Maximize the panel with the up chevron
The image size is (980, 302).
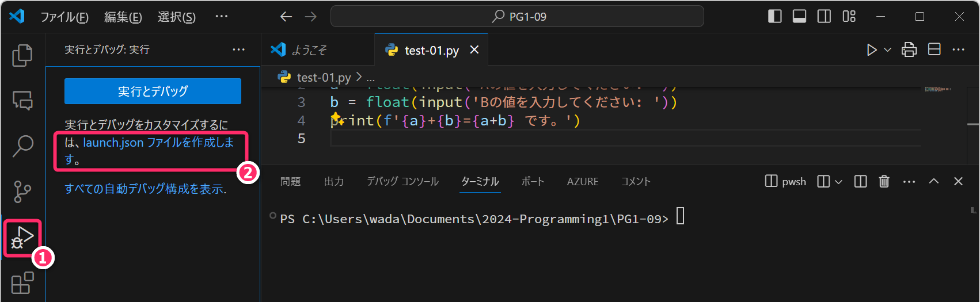click(933, 182)
